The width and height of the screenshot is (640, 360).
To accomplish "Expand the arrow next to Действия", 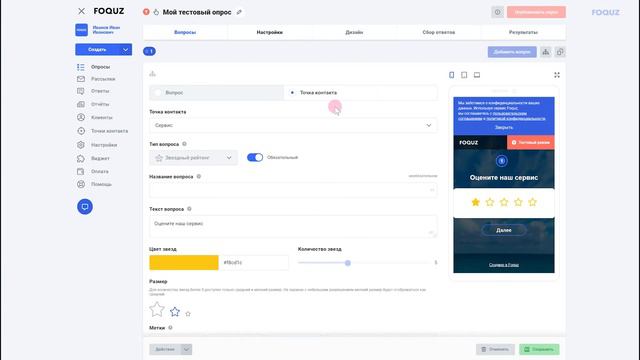I will click(x=186, y=349).
